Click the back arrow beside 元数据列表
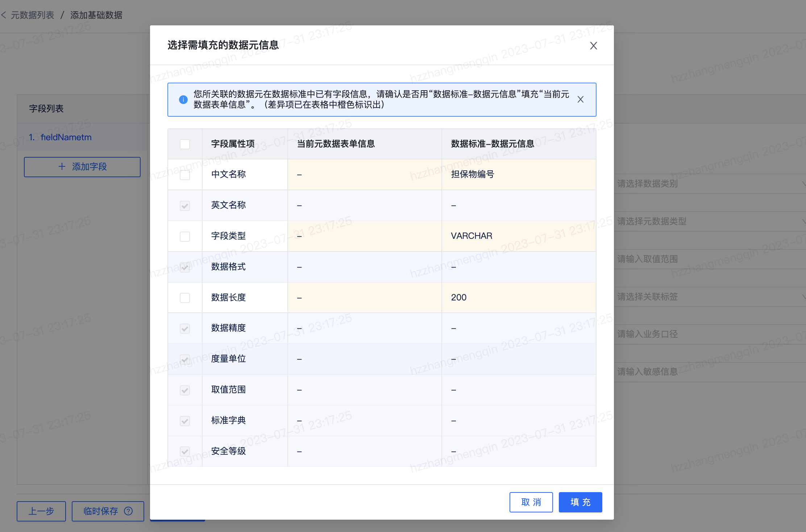Image resolution: width=806 pixels, height=532 pixels. [4, 15]
